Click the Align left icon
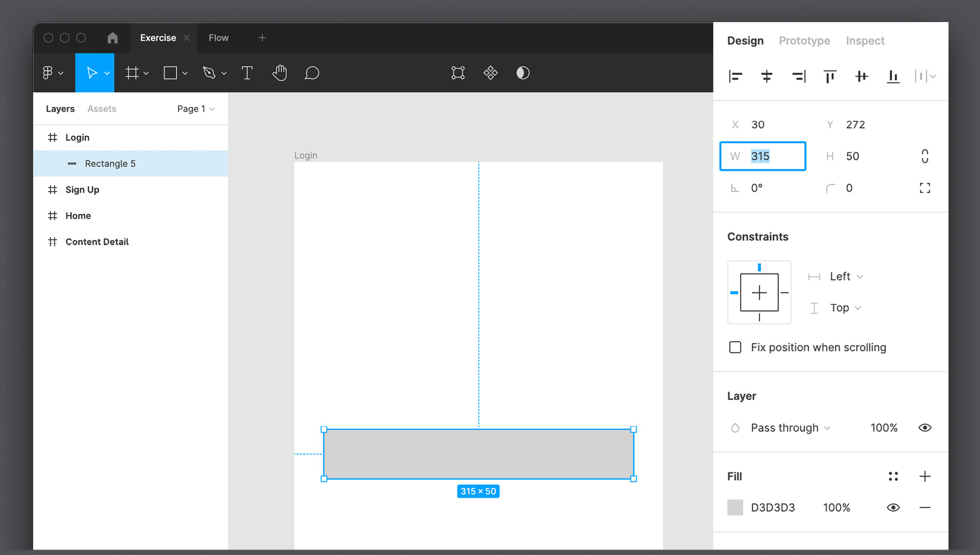Screen dimensions: 980x555 [x=735, y=76]
